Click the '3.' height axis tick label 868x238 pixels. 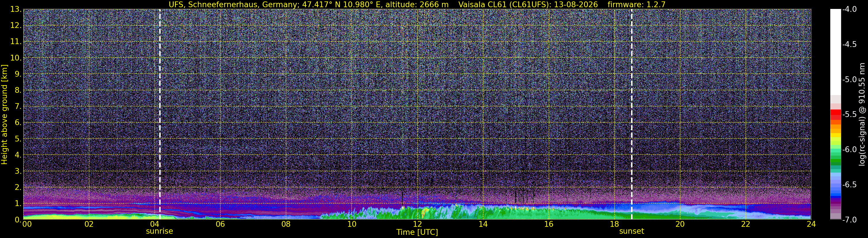18,171
